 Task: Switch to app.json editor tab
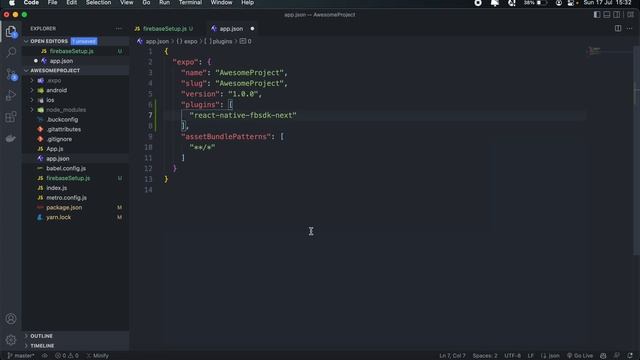pos(231,29)
